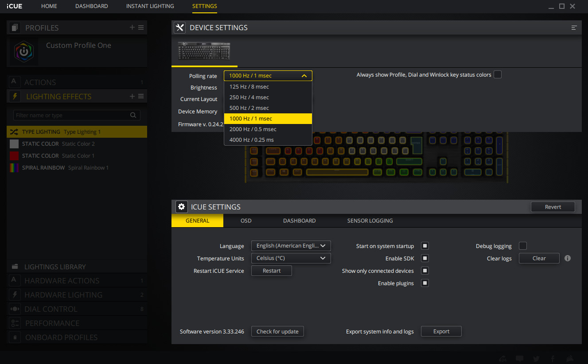Open the Twitter icon in the footer
The image size is (588, 364).
click(536, 359)
